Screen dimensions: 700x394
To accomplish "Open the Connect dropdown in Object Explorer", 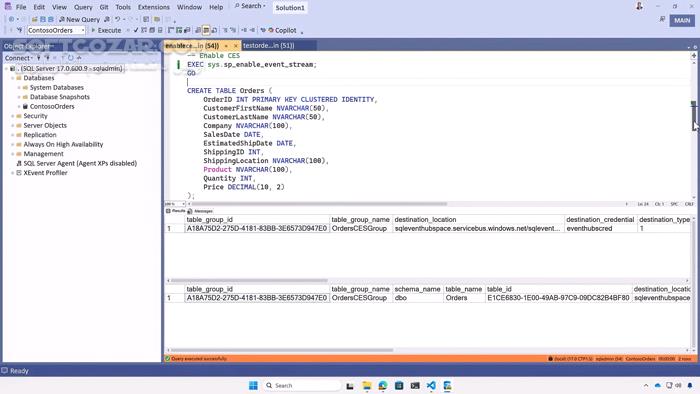I will pyautogui.click(x=18, y=58).
